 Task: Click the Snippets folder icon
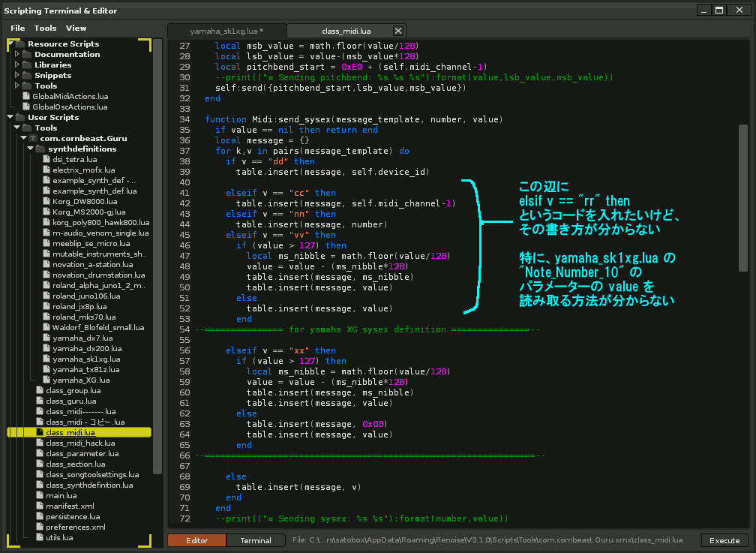click(x=27, y=75)
